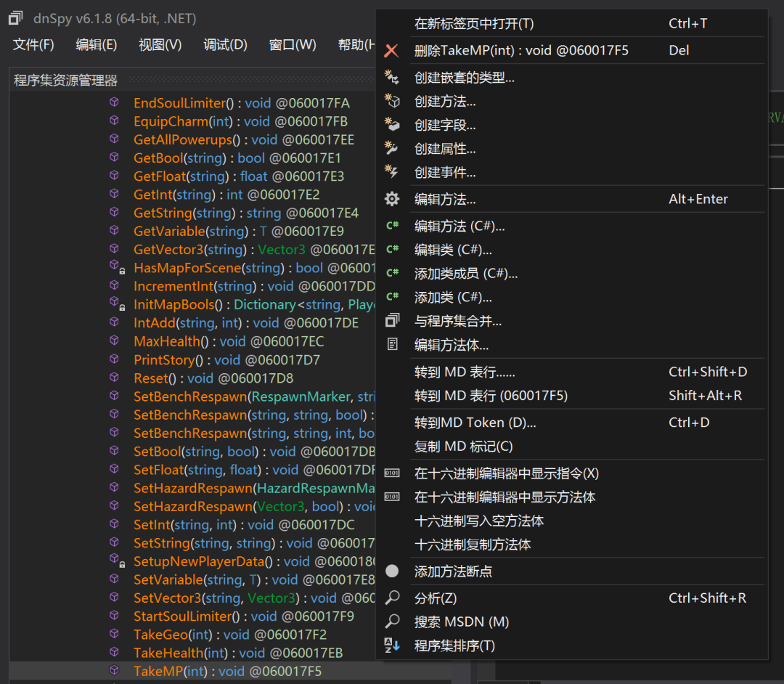This screenshot has height=684, width=784.
Task: Select TakeHealth(int) method in tree
Action: click(238, 653)
